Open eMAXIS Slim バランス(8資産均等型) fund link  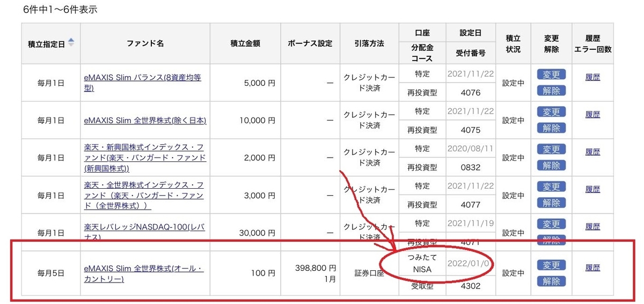[143, 83]
